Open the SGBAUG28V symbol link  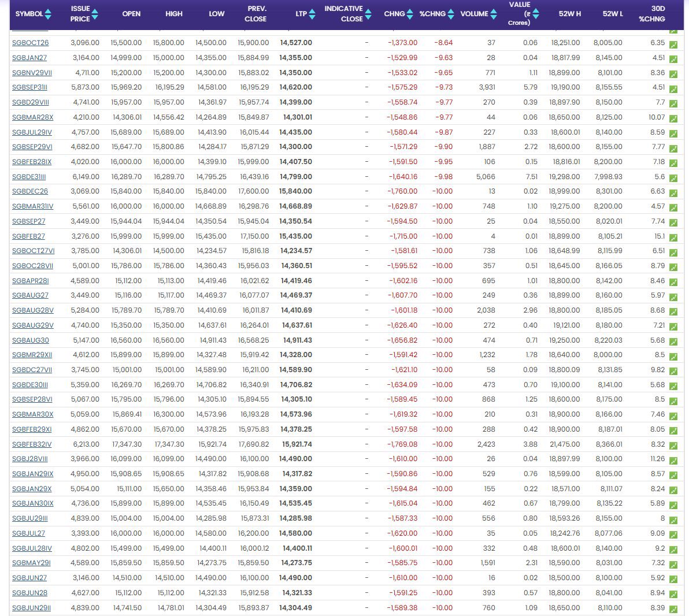32,310
